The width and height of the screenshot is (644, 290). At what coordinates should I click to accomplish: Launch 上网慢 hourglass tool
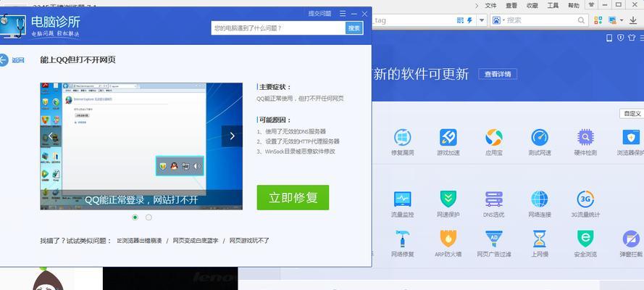click(539, 239)
